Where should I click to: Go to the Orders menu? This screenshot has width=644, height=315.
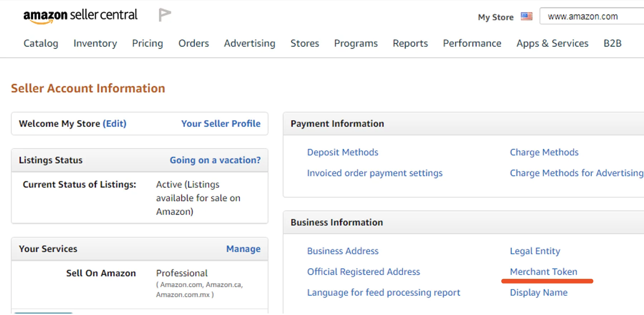(194, 43)
